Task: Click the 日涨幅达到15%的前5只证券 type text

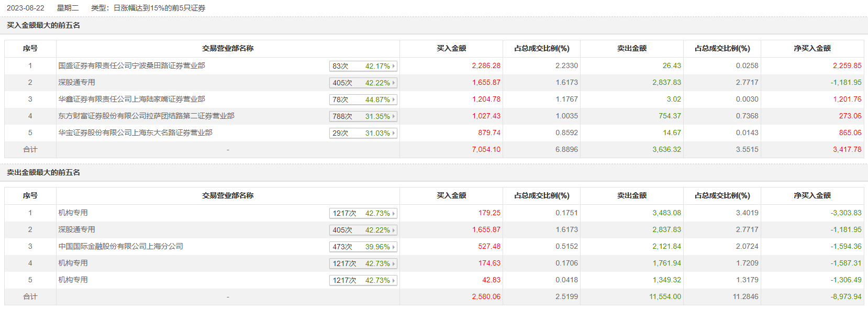Action: click(159, 8)
